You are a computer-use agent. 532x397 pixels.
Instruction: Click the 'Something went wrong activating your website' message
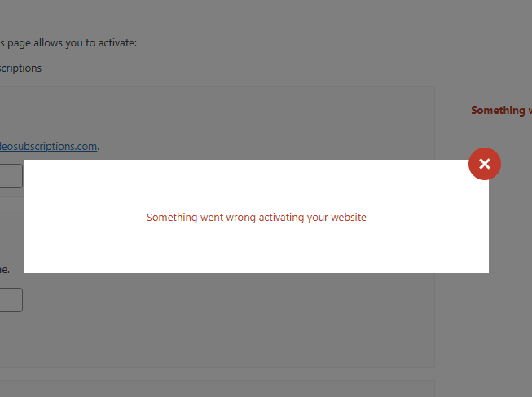click(x=257, y=218)
